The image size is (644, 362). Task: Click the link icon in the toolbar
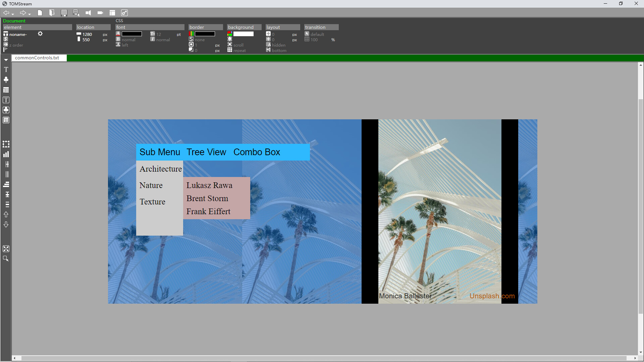124,13
